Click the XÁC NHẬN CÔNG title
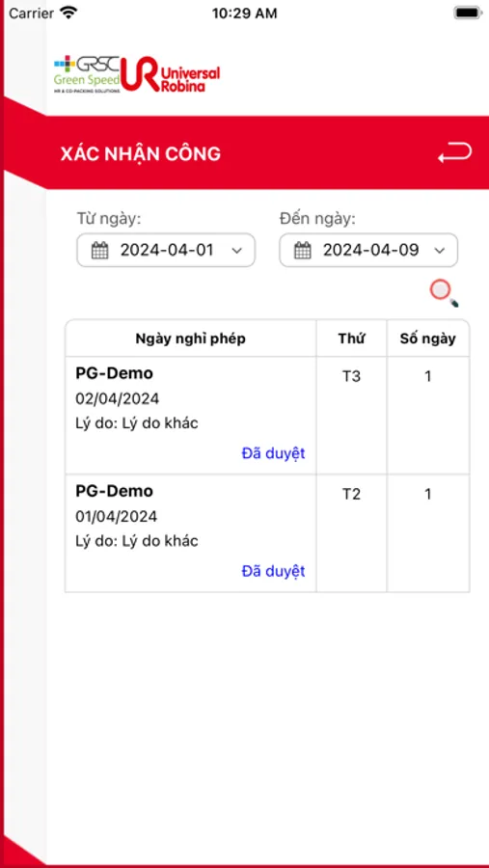 pyautogui.click(x=141, y=153)
